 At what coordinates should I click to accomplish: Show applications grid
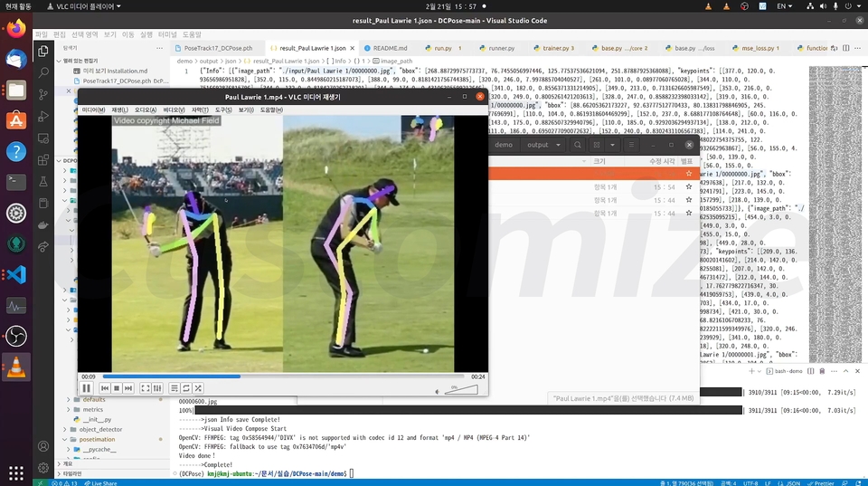pos(16,472)
